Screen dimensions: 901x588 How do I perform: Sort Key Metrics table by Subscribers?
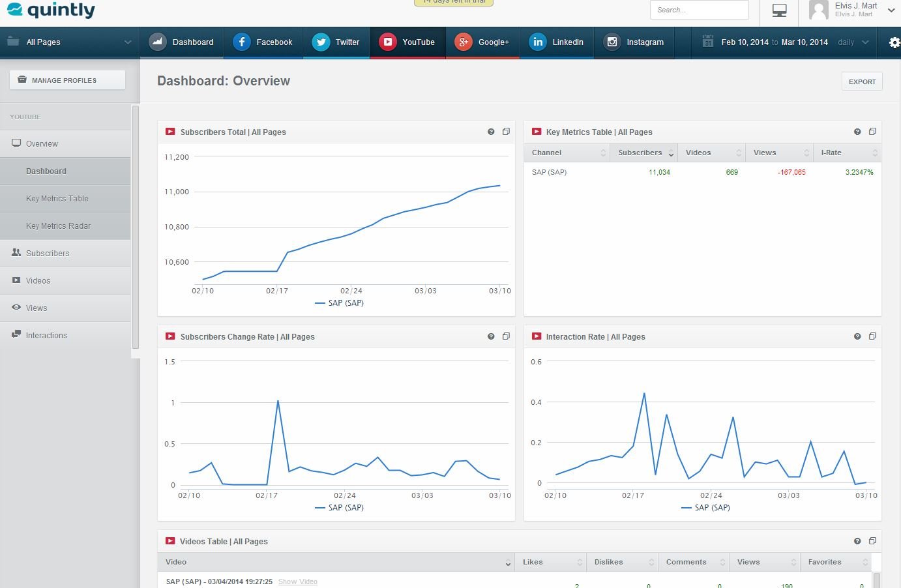coord(644,153)
